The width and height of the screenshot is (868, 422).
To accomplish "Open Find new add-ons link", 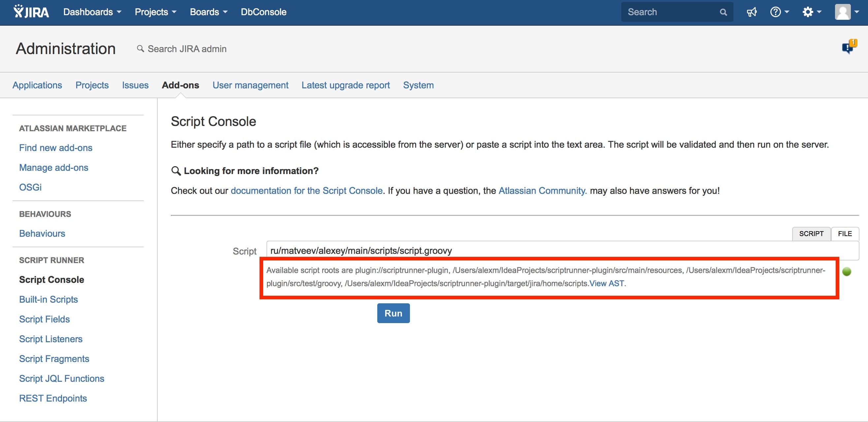I will (56, 148).
